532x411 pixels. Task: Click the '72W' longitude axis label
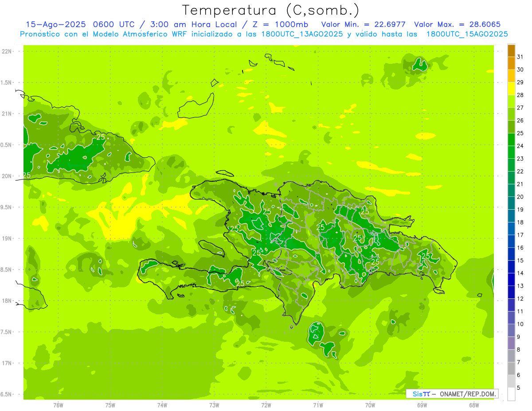266,405
